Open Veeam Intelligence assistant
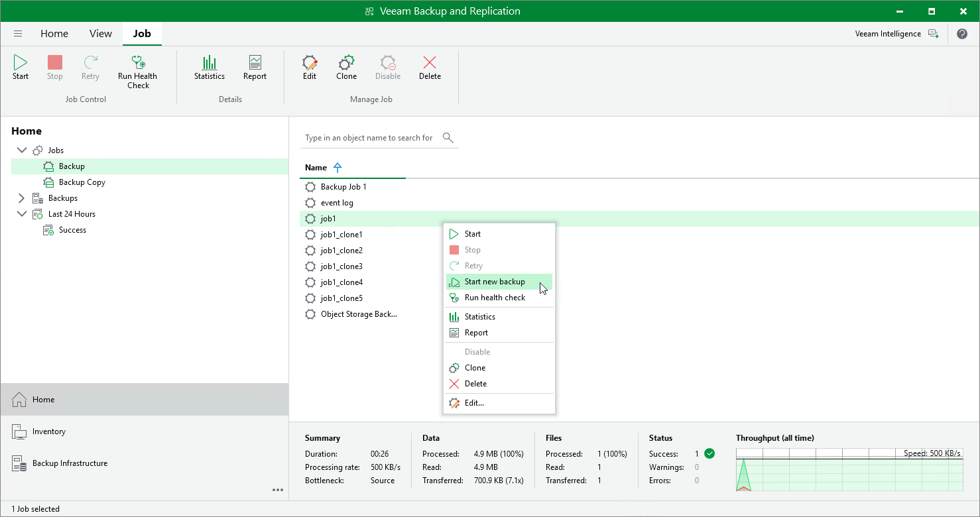 coord(897,34)
